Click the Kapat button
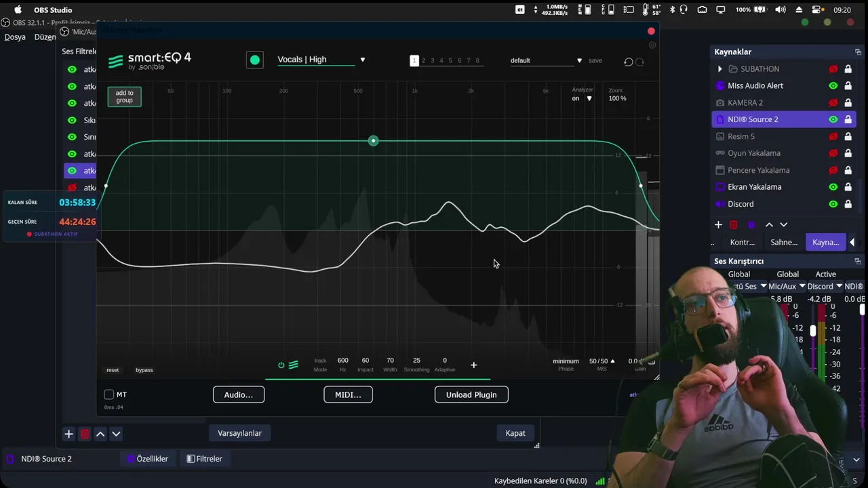 [515, 433]
